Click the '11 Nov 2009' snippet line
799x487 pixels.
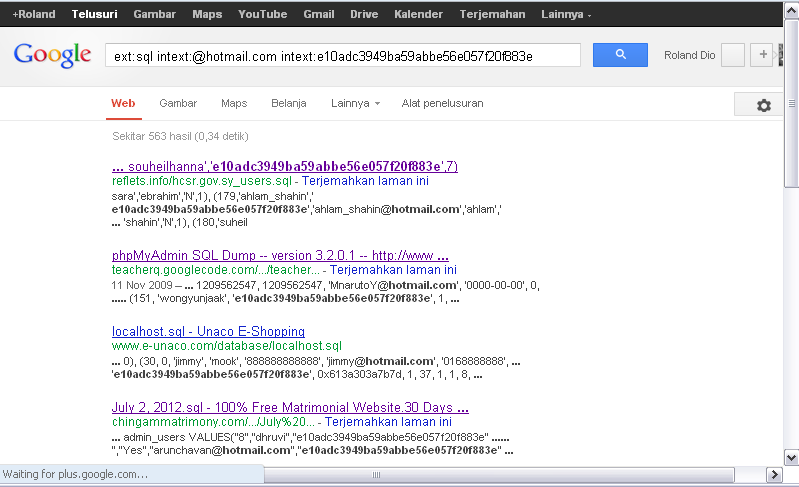(325, 285)
